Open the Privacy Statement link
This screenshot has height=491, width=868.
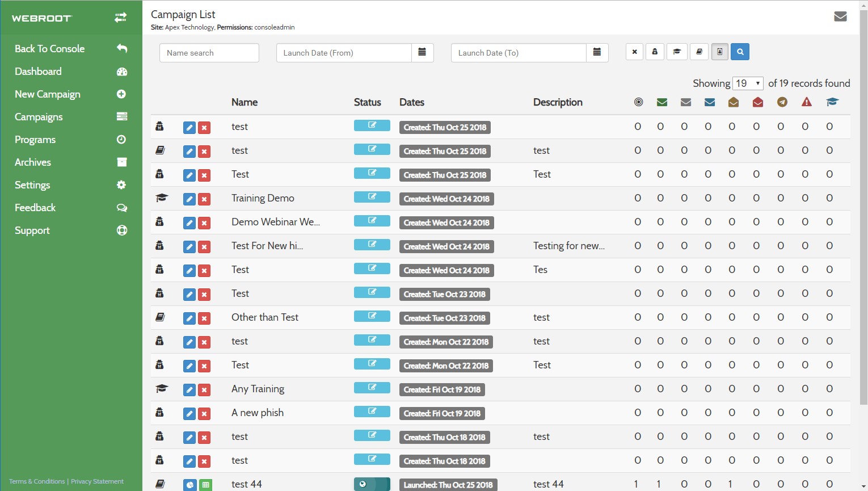pyautogui.click(x=97, y=481)
